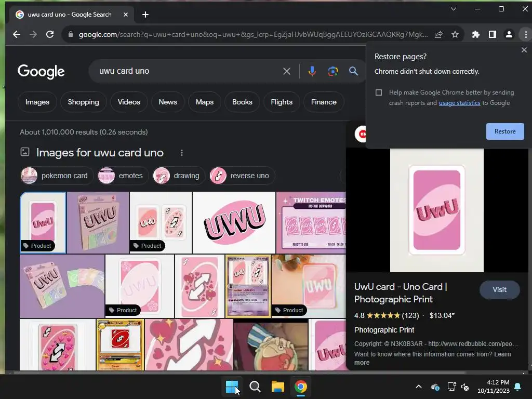Viewport: 532px width, 399px height.
Task: Open the Extensions puzzle icon
Action: click(476, 34)
